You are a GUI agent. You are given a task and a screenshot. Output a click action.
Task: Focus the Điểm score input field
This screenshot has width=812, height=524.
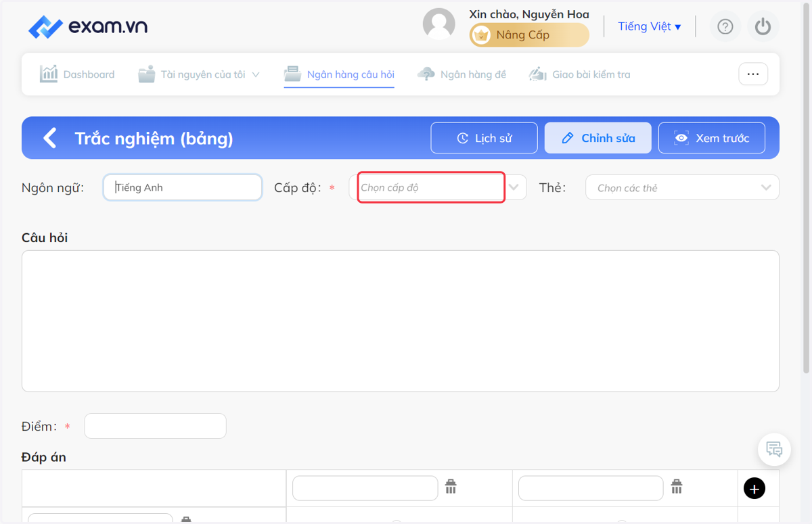click(x=155, y=426)
